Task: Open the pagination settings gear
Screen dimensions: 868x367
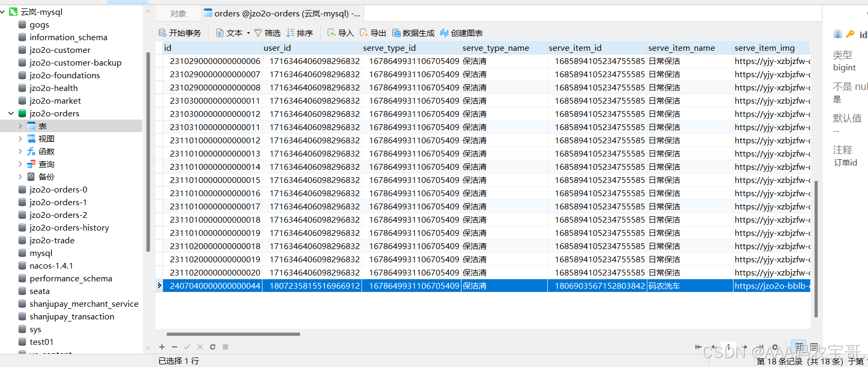Action: point(775,347)
